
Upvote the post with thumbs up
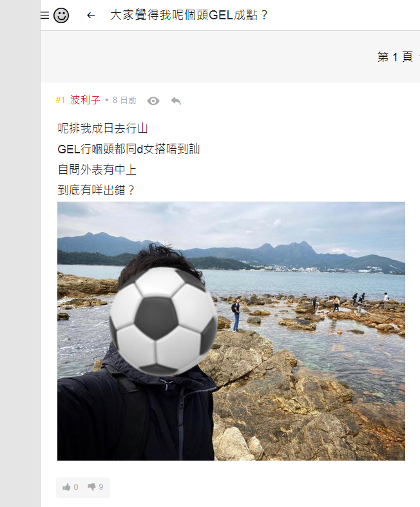[x=66, y=487]
